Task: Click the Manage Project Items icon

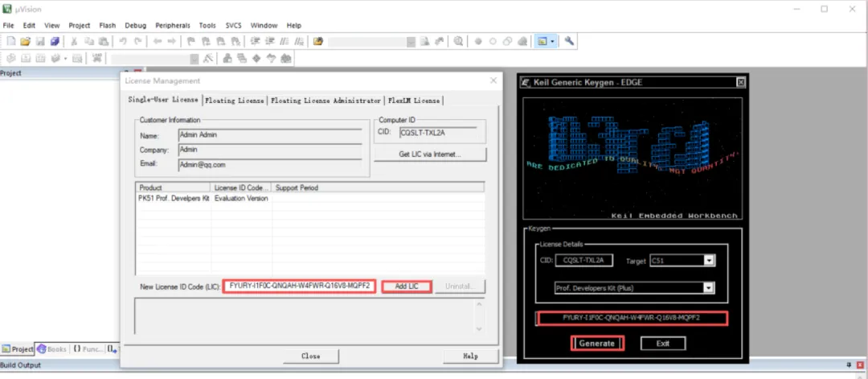Action: 227,58
